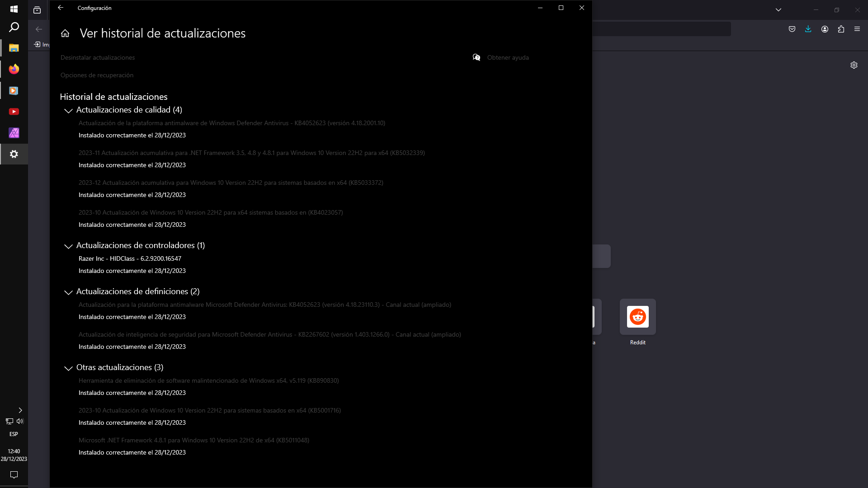
Task: Open the KB5032339 .NET Framework update link
Action: coord(252,153)
